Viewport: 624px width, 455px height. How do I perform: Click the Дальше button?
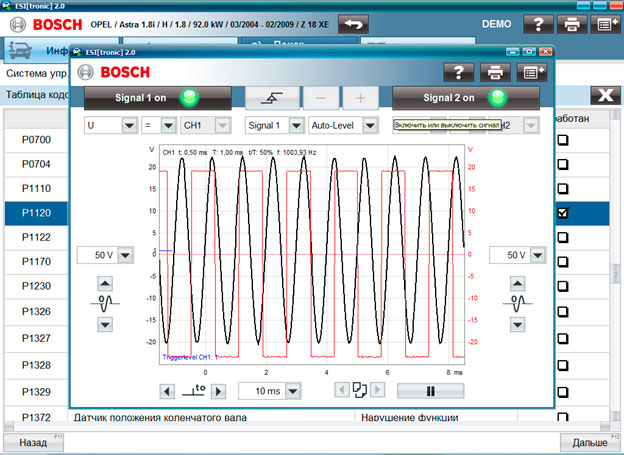(x=590, y=441)
